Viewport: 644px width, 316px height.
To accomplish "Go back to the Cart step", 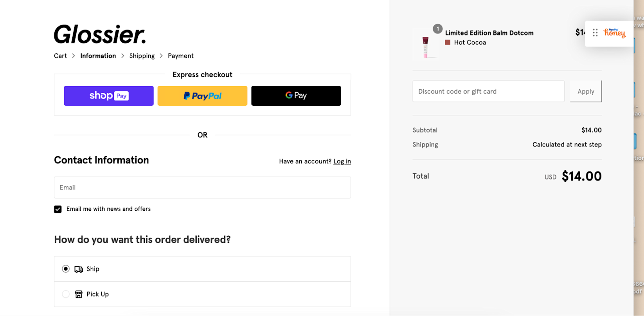I will [60, 56].
